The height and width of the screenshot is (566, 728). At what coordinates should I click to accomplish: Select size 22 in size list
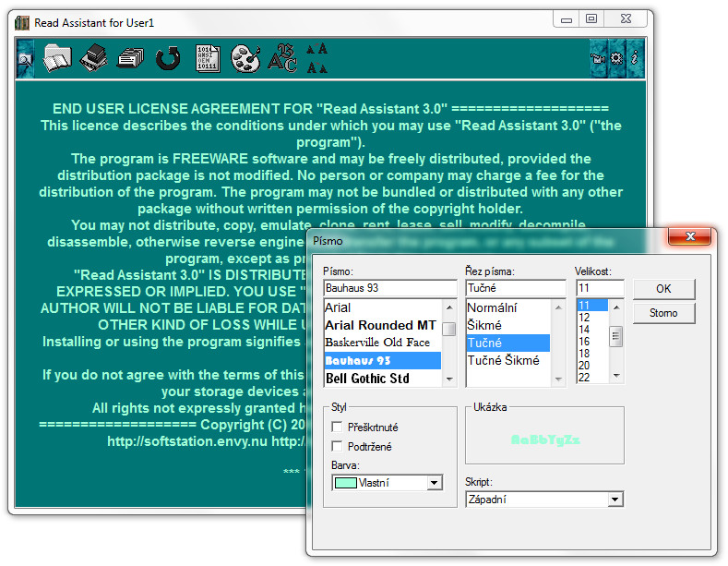click(x=592, y=378)
